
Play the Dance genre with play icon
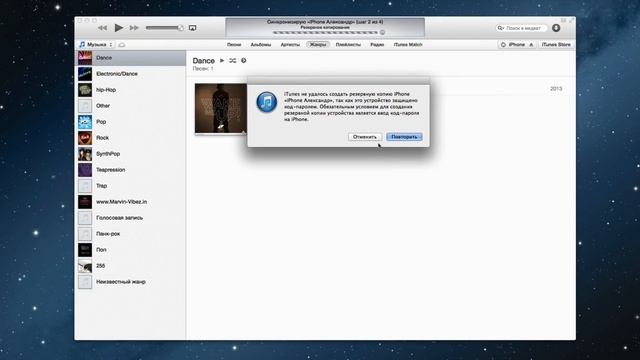click(222, 60)
